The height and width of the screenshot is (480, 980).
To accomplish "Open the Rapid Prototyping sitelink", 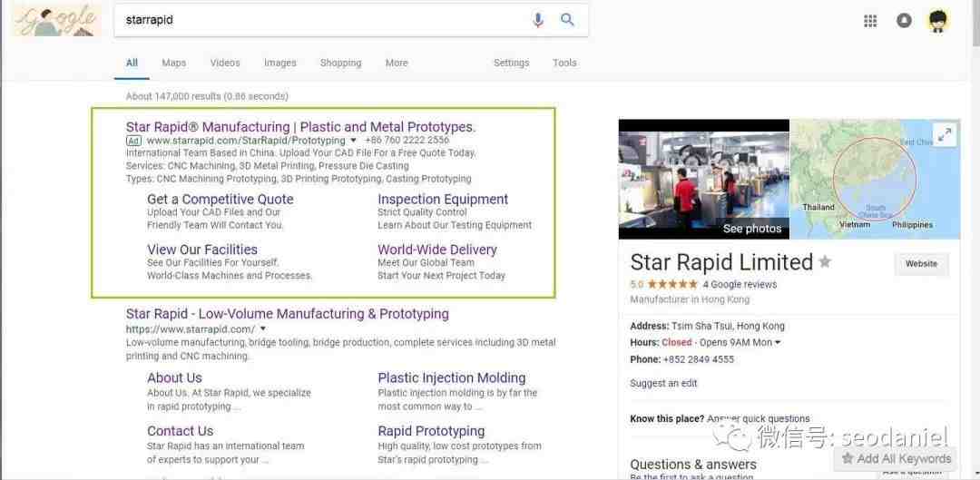I will [431, 431].
